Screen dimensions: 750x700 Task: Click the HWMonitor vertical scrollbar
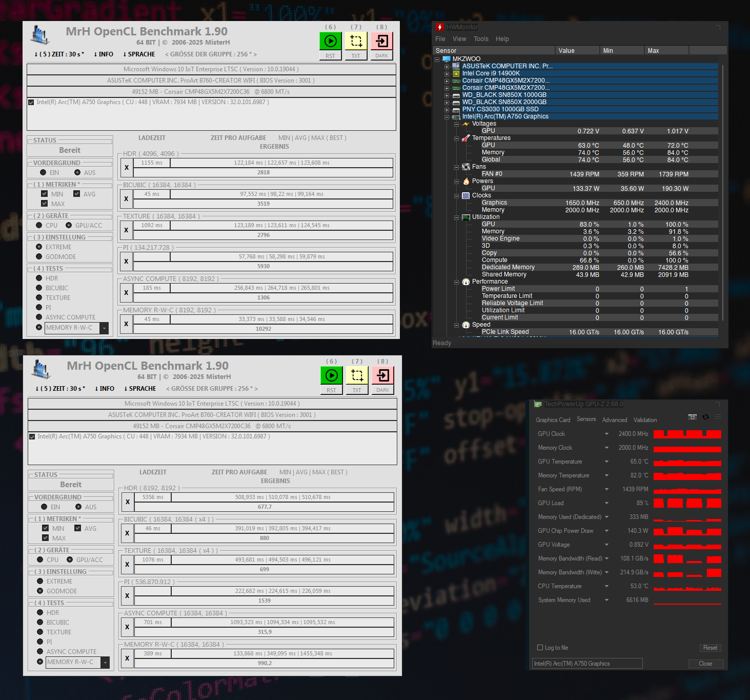click(723, 192)
